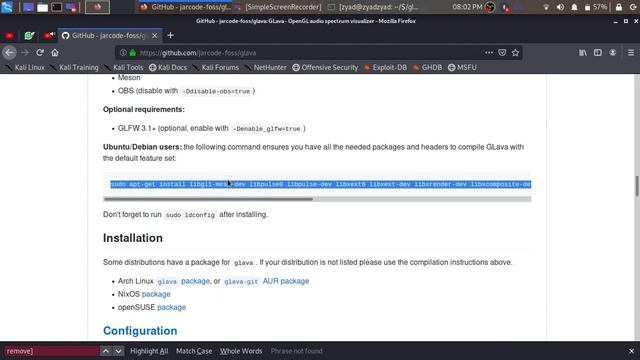Open Kali Forums bookmark
The height and width of the screenshot is (360, 640).
tap(216, 67)
